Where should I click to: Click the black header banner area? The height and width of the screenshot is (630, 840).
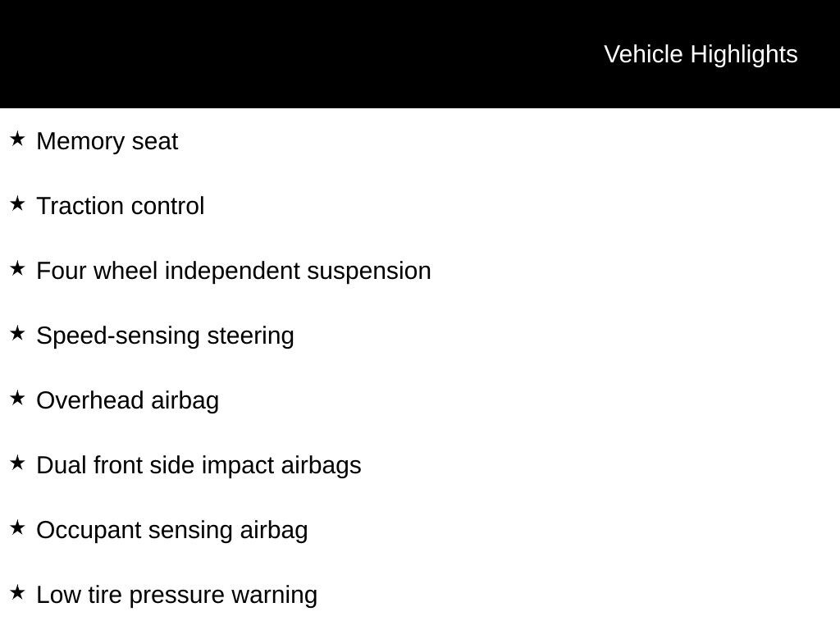(420, 54)
